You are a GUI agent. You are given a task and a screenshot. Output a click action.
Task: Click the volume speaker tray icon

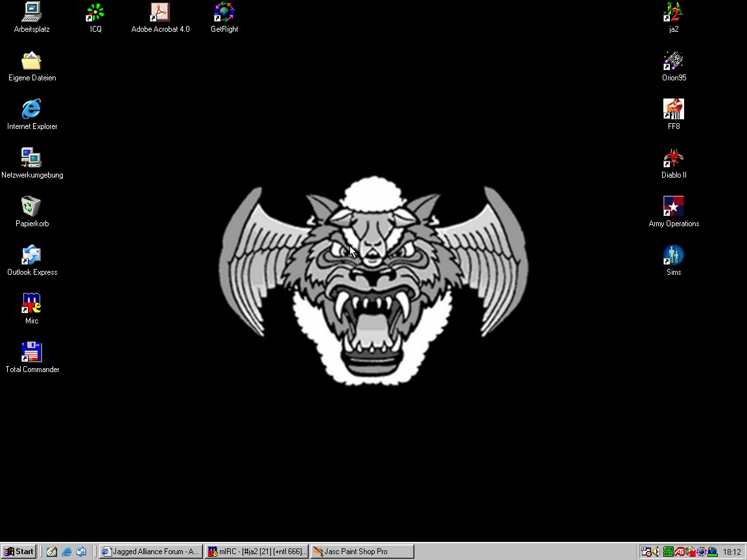pyautogui.click(x=656, y=552)
